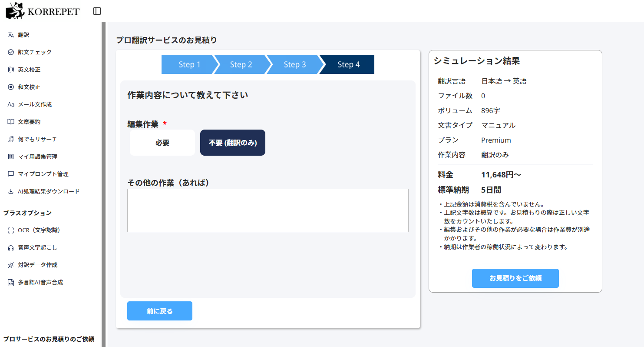This screenshot has width=644, height=347.
Task: Click the 標準納期 value 5日間
Action: coord(491,190)
